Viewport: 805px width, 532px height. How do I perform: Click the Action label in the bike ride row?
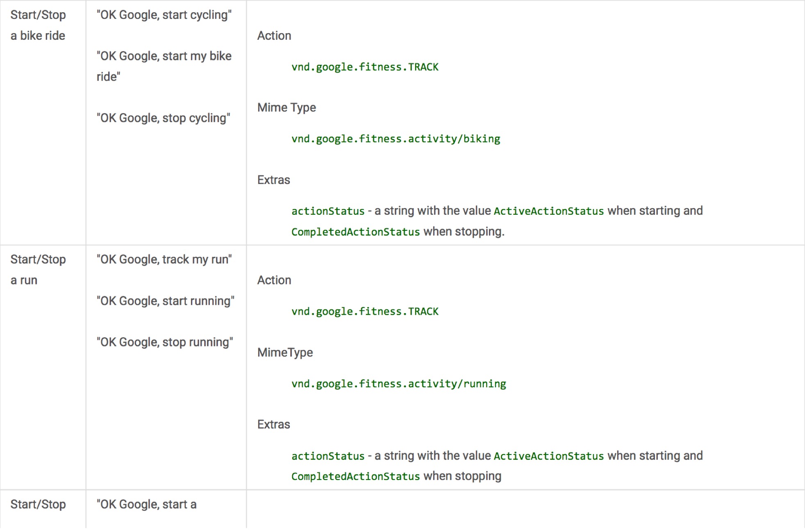274,36
